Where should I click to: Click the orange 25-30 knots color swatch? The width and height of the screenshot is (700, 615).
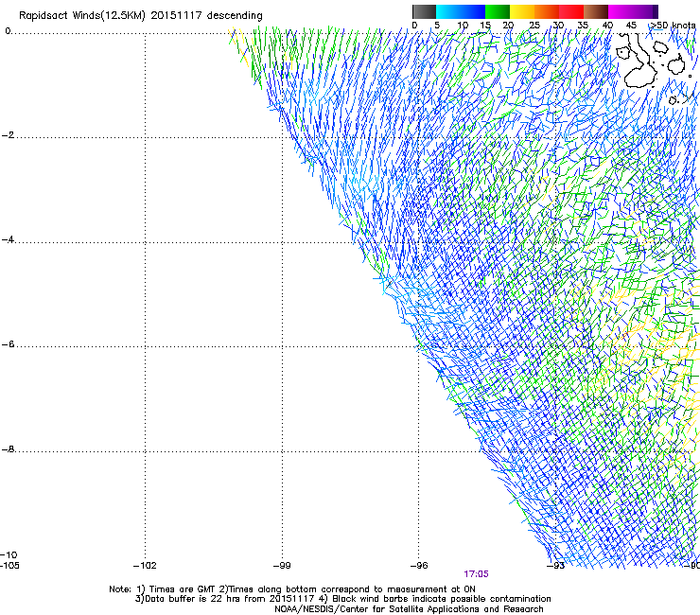(x=547, y=11)
